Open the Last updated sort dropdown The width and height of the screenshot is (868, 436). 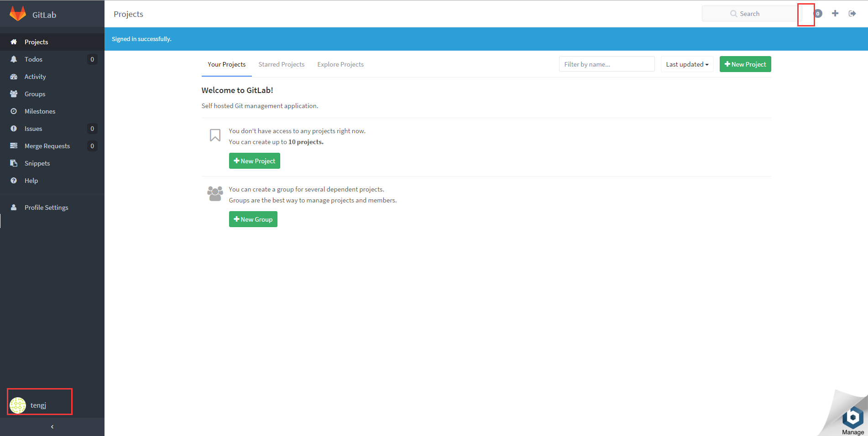(x=687, y=64)
